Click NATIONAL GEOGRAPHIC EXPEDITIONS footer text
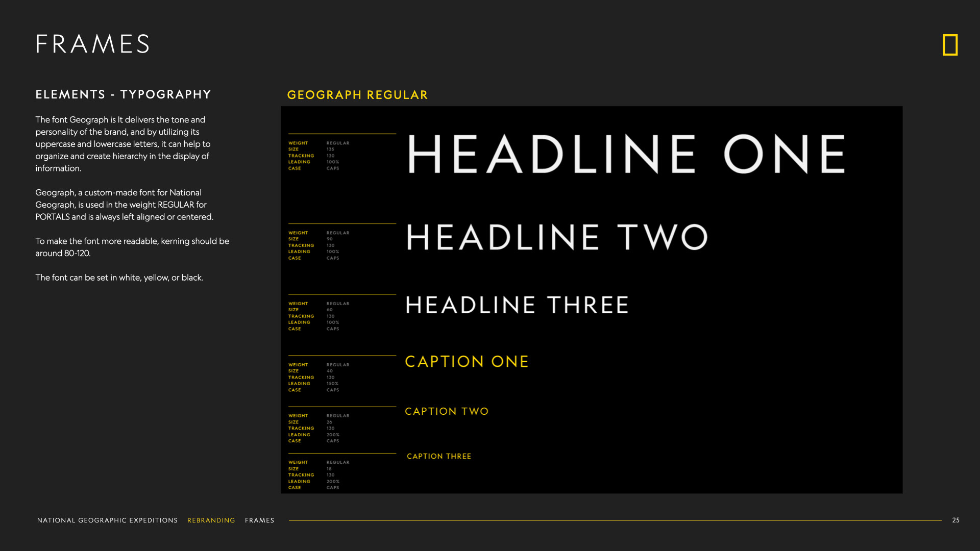 click(x=107, y=520)
